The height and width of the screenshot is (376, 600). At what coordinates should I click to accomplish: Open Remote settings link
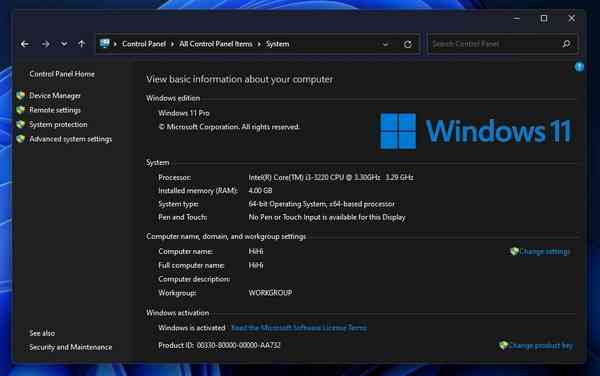pyautogui.click(x=55, y=110)
